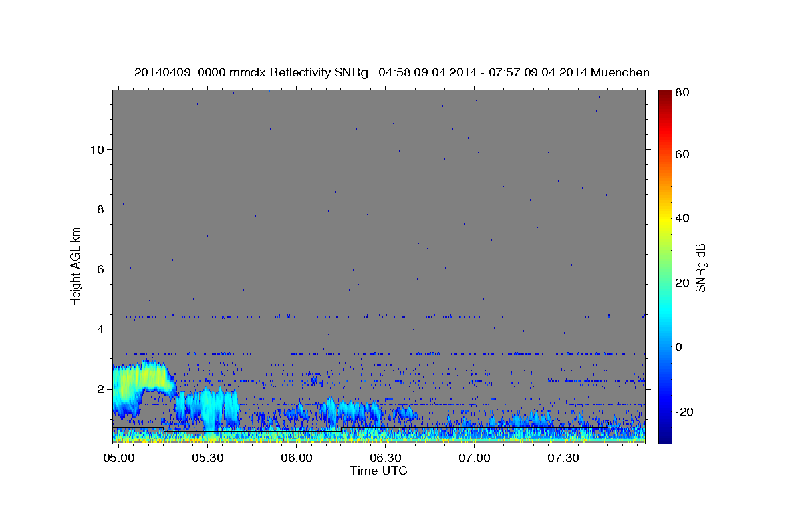Click the colorbar value 40
This screenshot has width=798, height=532.
point(682,218)
